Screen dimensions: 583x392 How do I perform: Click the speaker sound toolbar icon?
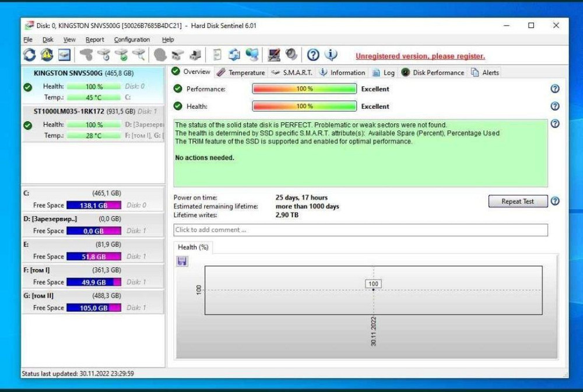coord(291,55)
